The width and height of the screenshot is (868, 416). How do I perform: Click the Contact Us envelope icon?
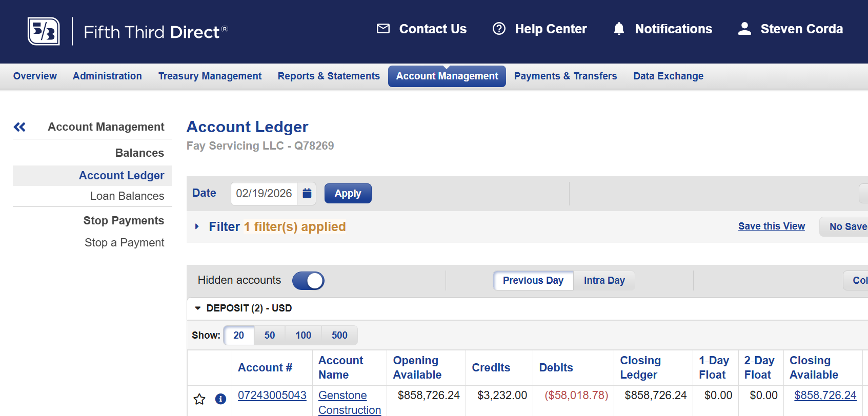pyautogui.click(x=383, y=29)
